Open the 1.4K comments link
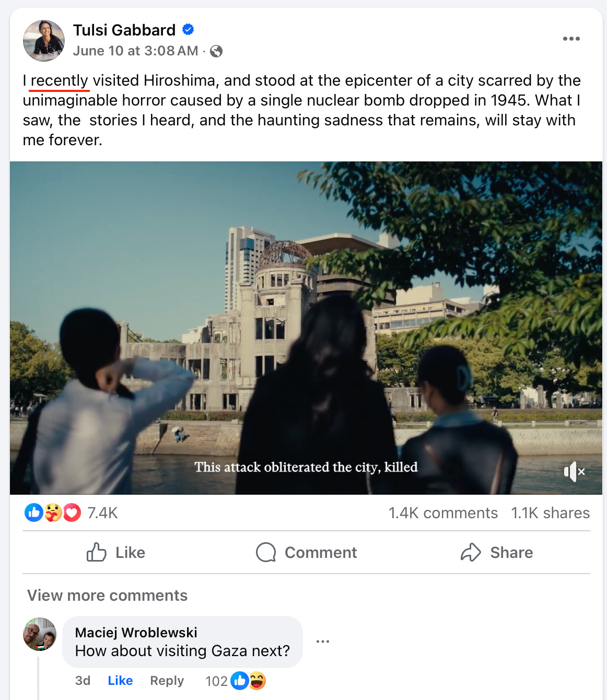The width and height of the screenshot is (607, 700). [443, 513]
